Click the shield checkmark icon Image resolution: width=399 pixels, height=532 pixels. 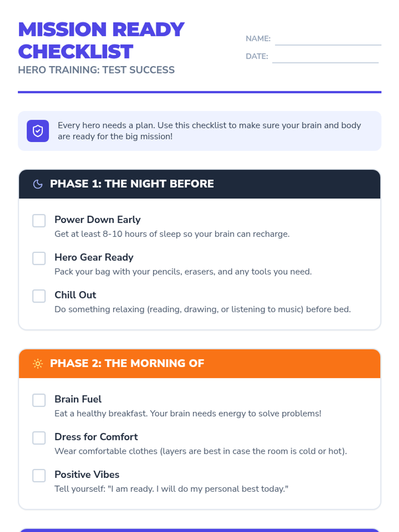pyautogui.click(x=38, y=131)
